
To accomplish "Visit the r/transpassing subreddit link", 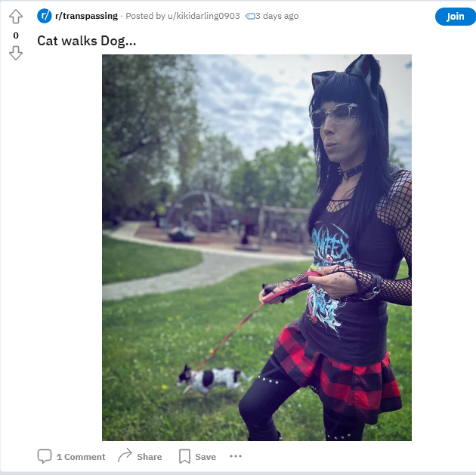I will click(x=87, y=16).
